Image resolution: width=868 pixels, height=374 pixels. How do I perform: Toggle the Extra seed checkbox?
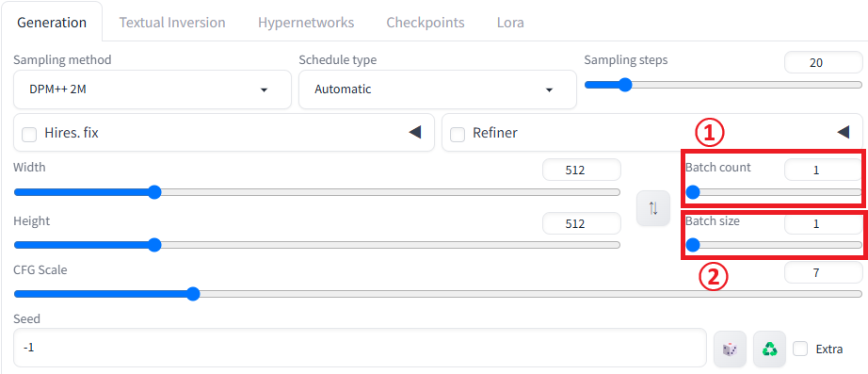pos(800,350)
